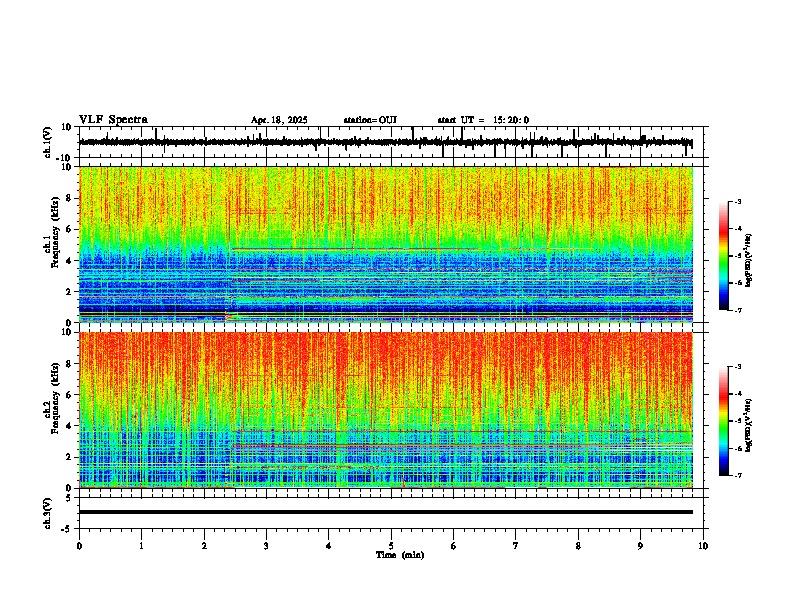Click inside the ch.1 spectrogram panel

[x=386, y=244]
